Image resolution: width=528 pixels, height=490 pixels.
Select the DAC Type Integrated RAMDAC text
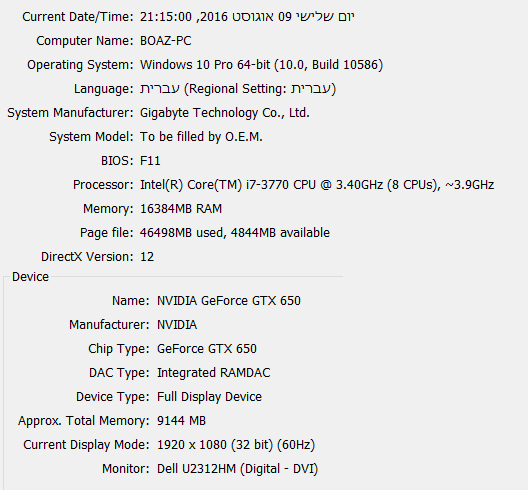(213, 373)
